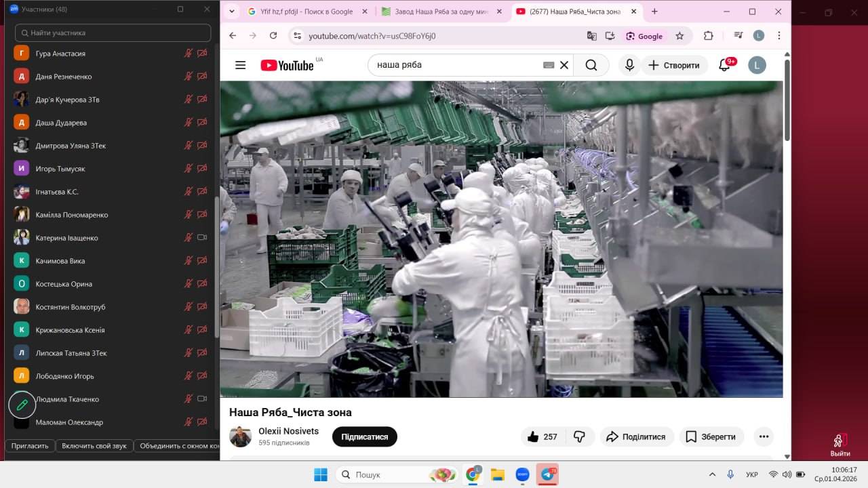Image resolution: width=868 pixels, height=488 pixels.
Task: Open Zoom annotation pencil button
Action: tap(22, 405)
